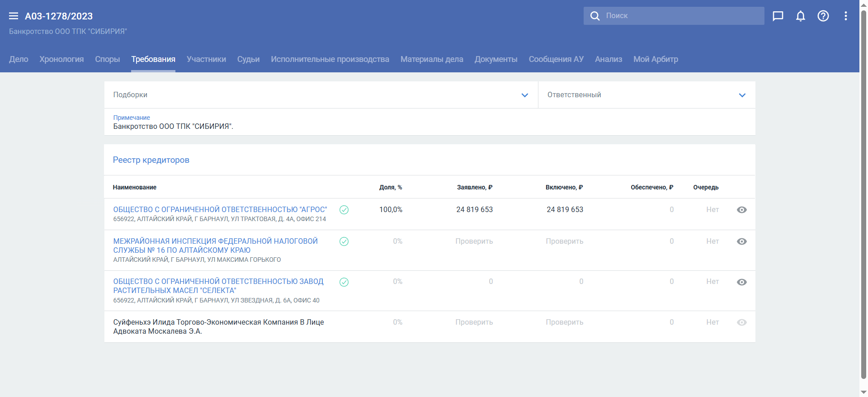Click the scrollbar down arrow
Screen dimensions: 868x397
click(863, 392)
